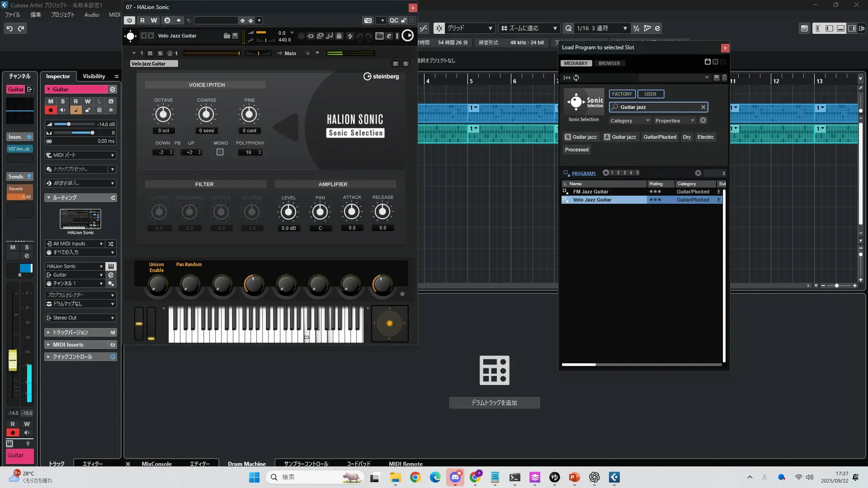The height and width of the screenshot is (488, 868).
Task: Click the HALion Sonic power bypass button
Action: (130, 20)
